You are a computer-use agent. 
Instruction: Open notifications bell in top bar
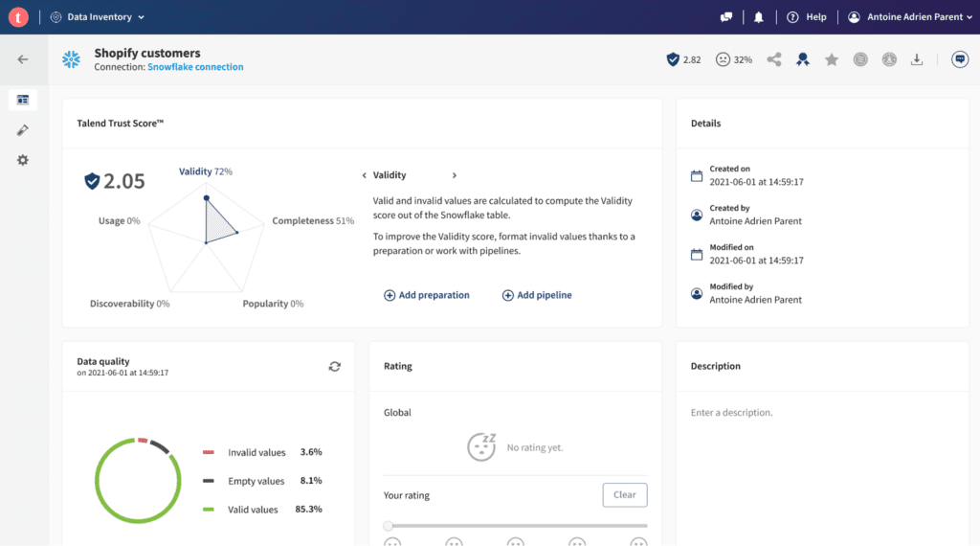point(759,17)
